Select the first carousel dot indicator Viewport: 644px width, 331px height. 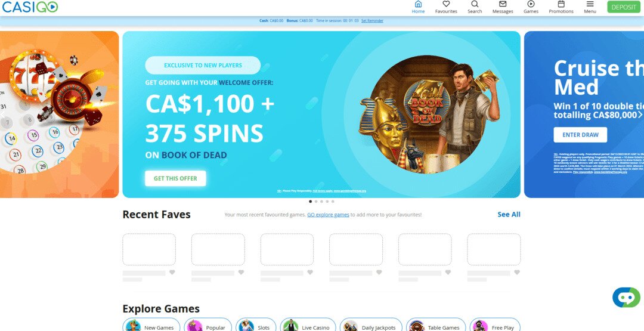pyautogui.click(x=311, y=202)
